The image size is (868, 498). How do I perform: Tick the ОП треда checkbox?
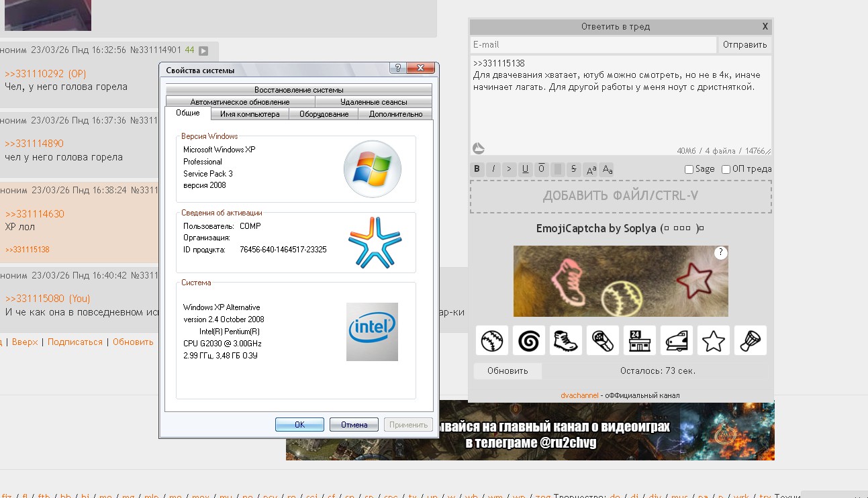(x=726, y=170)
